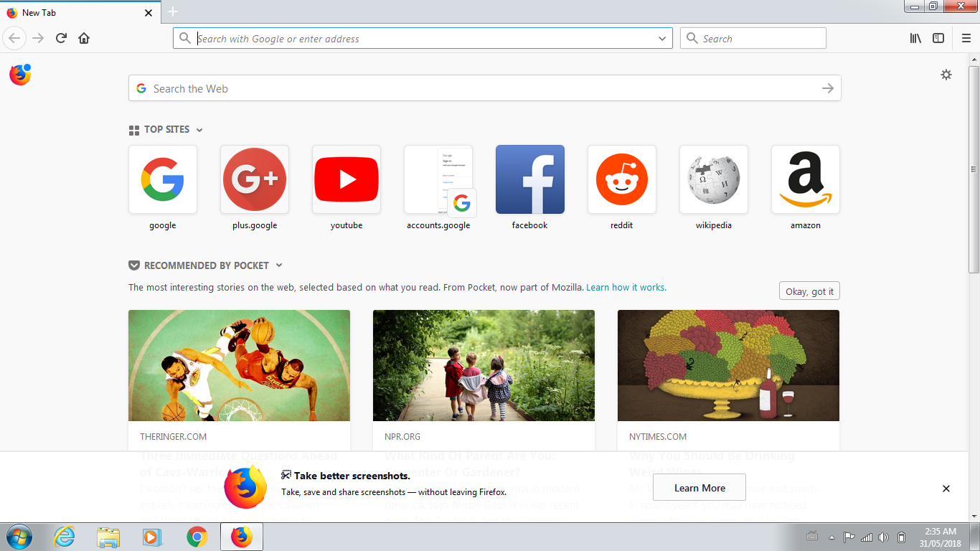Show sidebars via toolbar icon
Image resolution: width=980 pixels, height=551 pixels.
[938, 38]
